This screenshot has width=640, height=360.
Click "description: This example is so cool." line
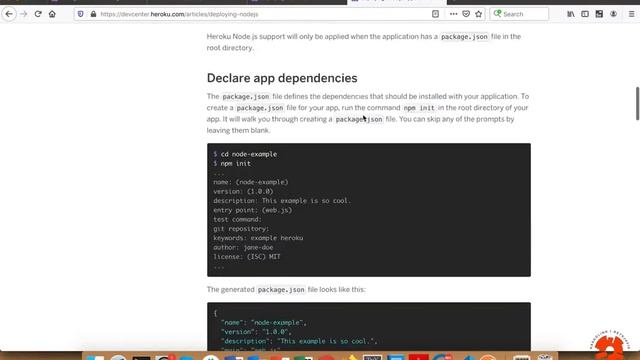click(x=282, y=201)
